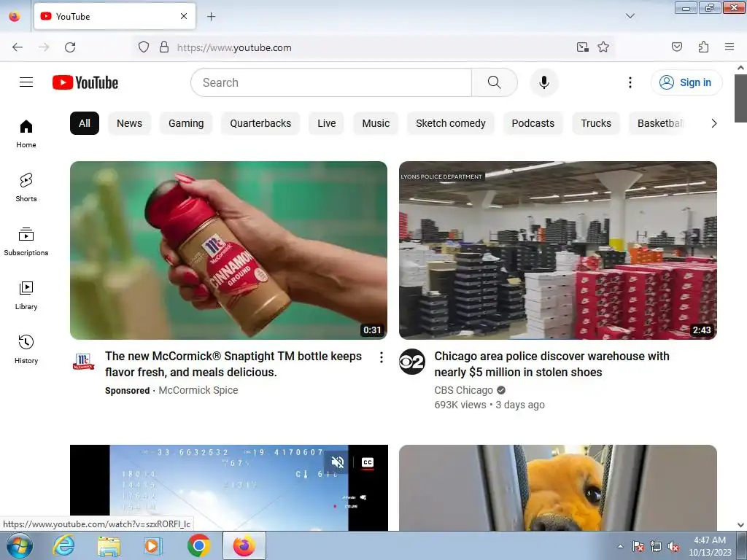Open Subscriptions in sidebar
Image resolution: width=747 pixels, height=560 pixels.
[26, 242]
